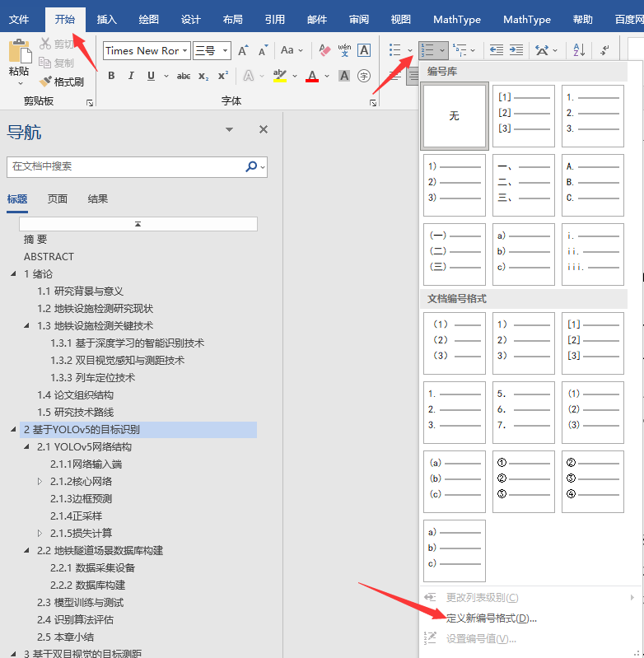This screenshot has width=644, height=658.
Task: Open the 文件 tab
Action: point(19,20)
